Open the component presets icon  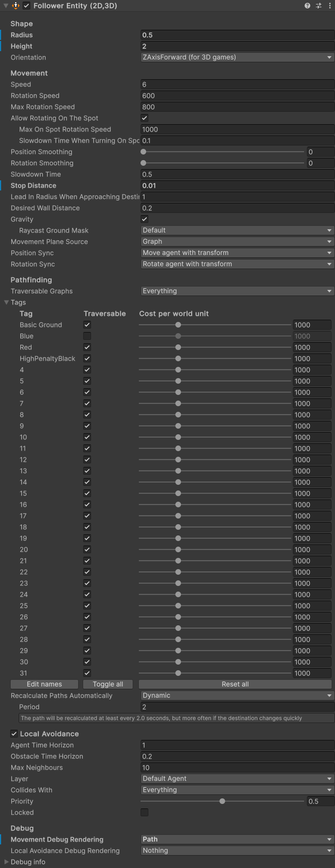tap(319, 6)
